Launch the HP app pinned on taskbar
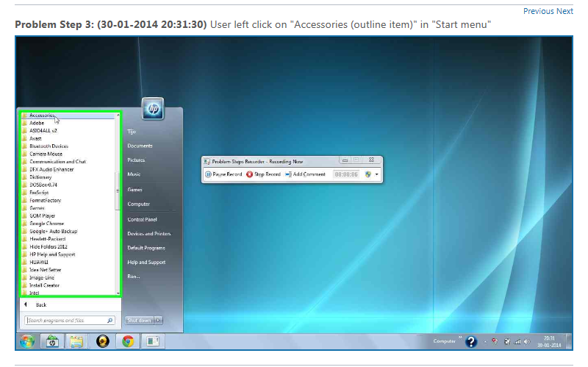The width and height of the screenshot is (588, 367). (52, 341)
